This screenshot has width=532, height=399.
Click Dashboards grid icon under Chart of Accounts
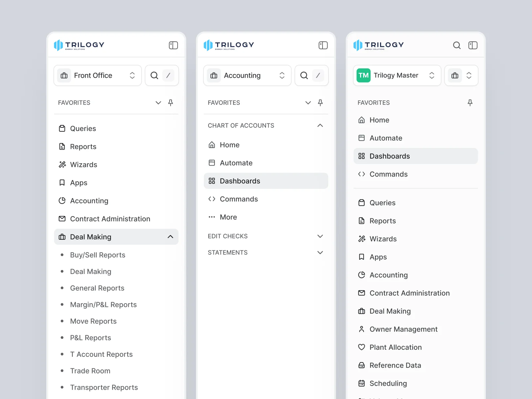click(212, 181)
